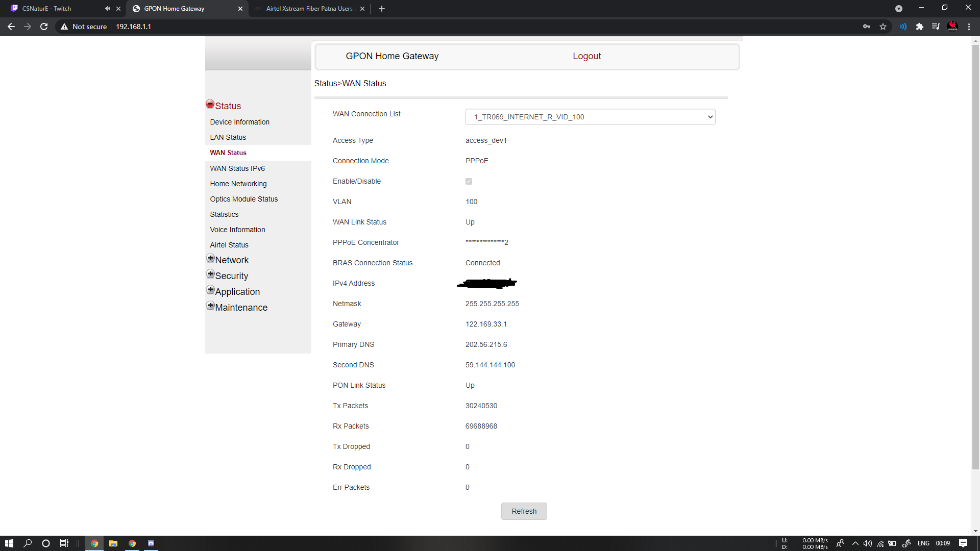Click the ENG language indicator

coord(923,543)
